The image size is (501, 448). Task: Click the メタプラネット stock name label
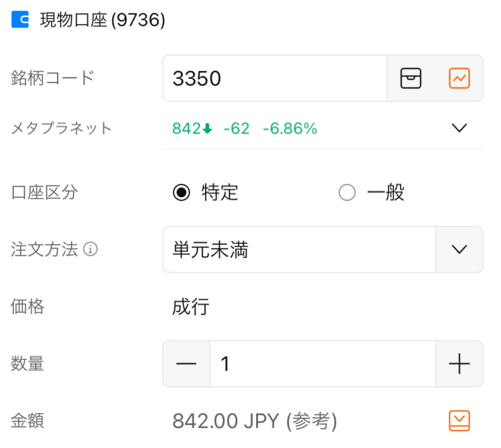click(61, 128)
